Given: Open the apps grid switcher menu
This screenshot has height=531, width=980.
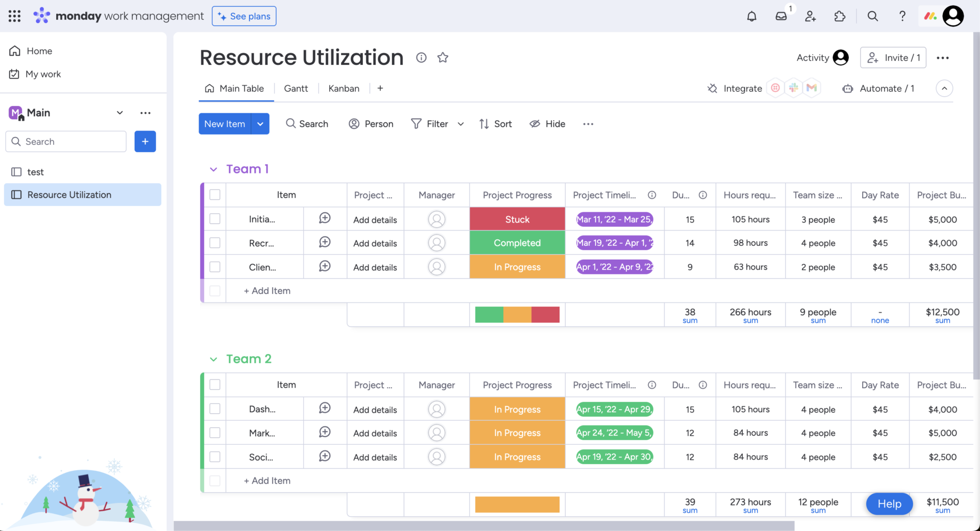Looking at the screenshot, I should click(15, 16).
